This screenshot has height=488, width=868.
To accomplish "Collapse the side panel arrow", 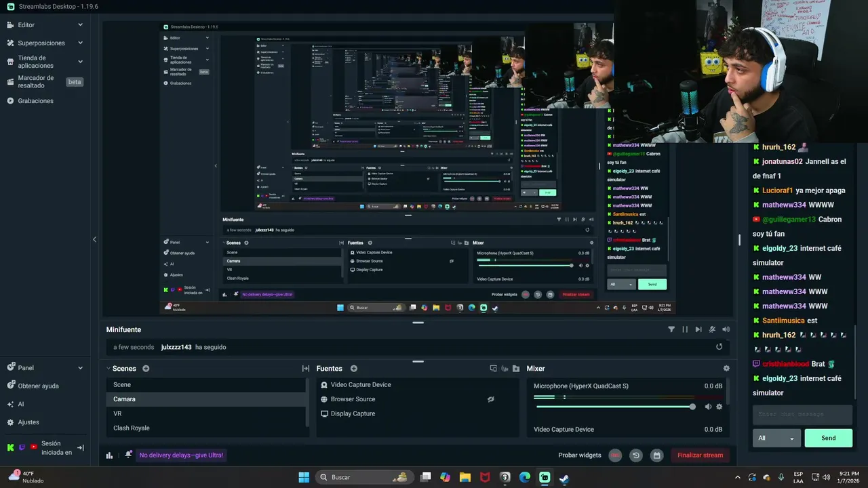I will (x=94, y=239).
